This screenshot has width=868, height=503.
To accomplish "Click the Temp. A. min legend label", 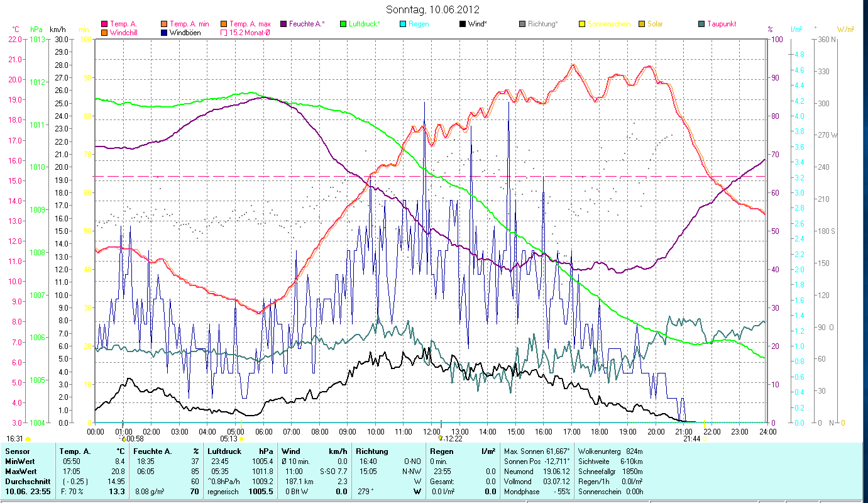I will click(x=189, y=24).
